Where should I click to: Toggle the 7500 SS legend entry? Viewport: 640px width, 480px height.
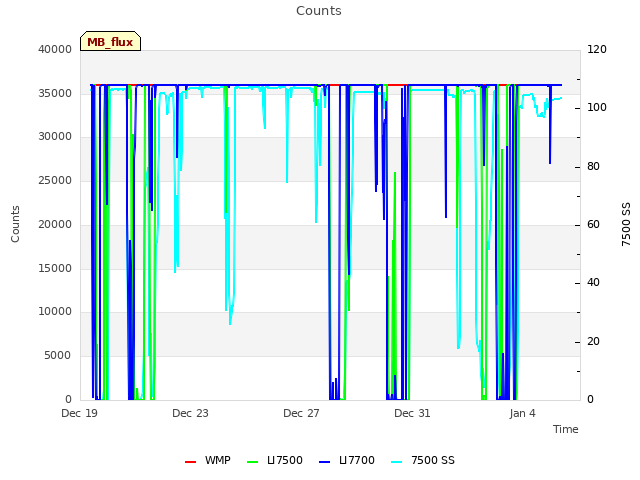pos(423,460)
